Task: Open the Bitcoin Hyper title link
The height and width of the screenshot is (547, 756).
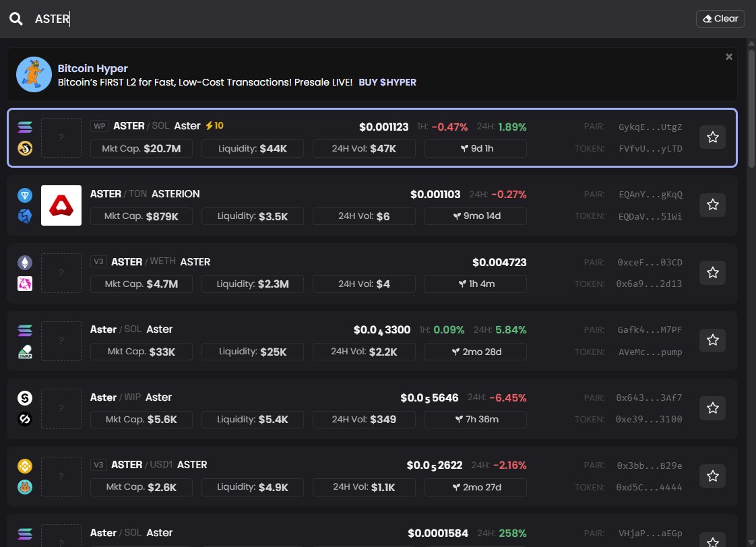Action: [92, 69]
